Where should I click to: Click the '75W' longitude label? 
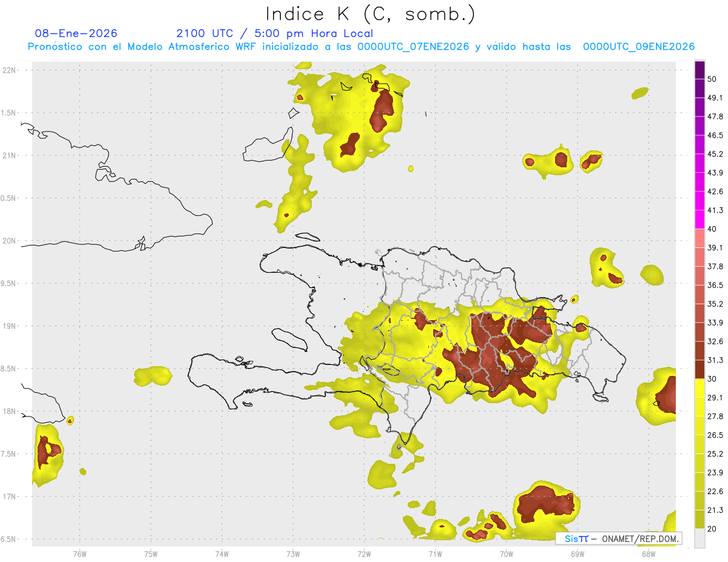click(151, 553)
